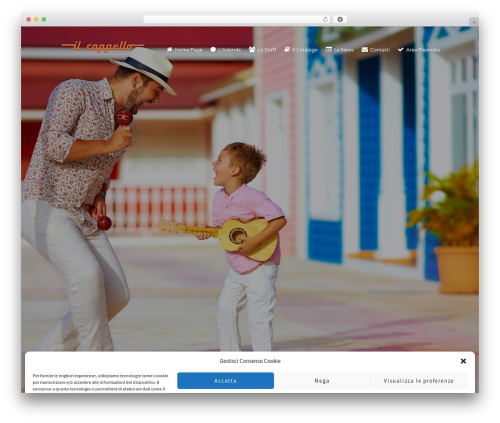Click the envelope icon beside Contatti

(x=365, y=50)
